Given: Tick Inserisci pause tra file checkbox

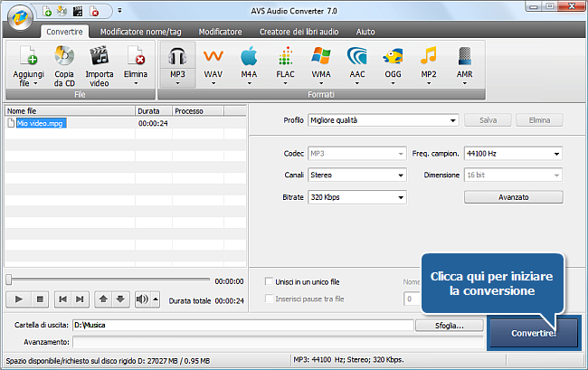Looking at the screenshot, I should 269,299.
